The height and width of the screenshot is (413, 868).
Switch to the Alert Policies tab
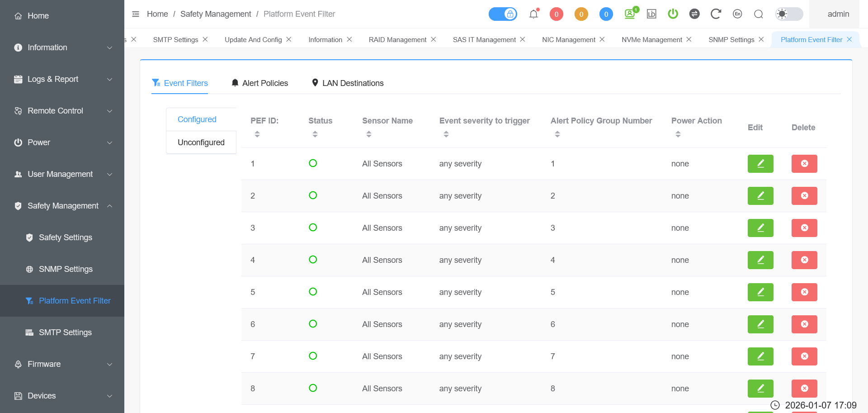click(259, 83)
